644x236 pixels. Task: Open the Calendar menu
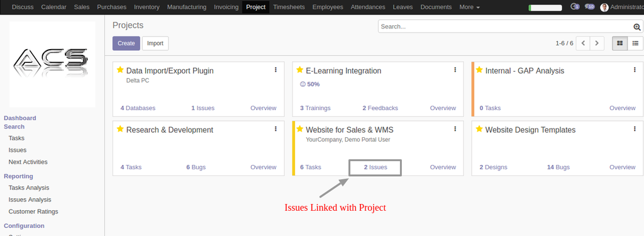(54, 7)
